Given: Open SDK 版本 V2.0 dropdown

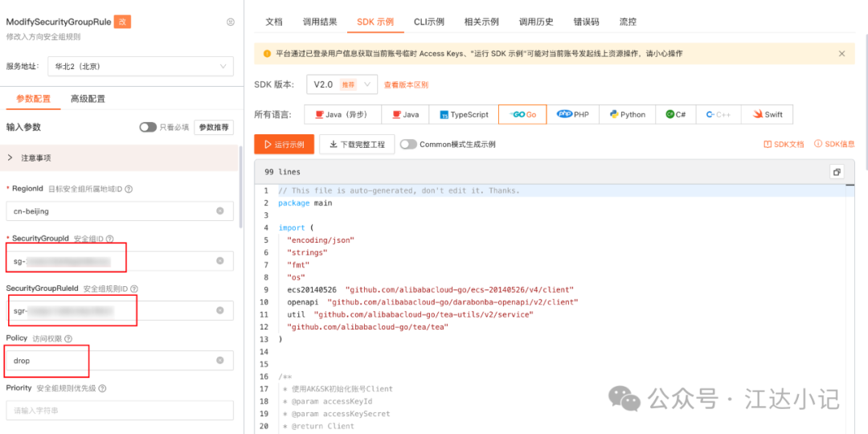Looking at the screenshot, I should (x=342, y=84).
